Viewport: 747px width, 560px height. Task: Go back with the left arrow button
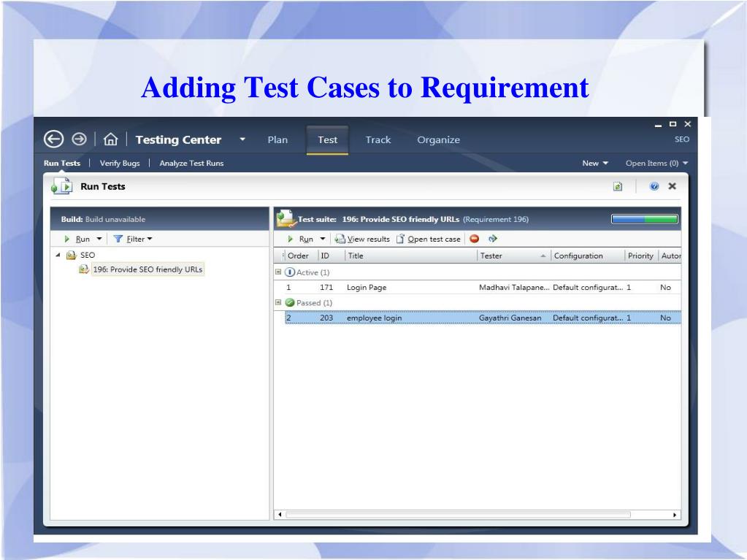pos(53,139)
